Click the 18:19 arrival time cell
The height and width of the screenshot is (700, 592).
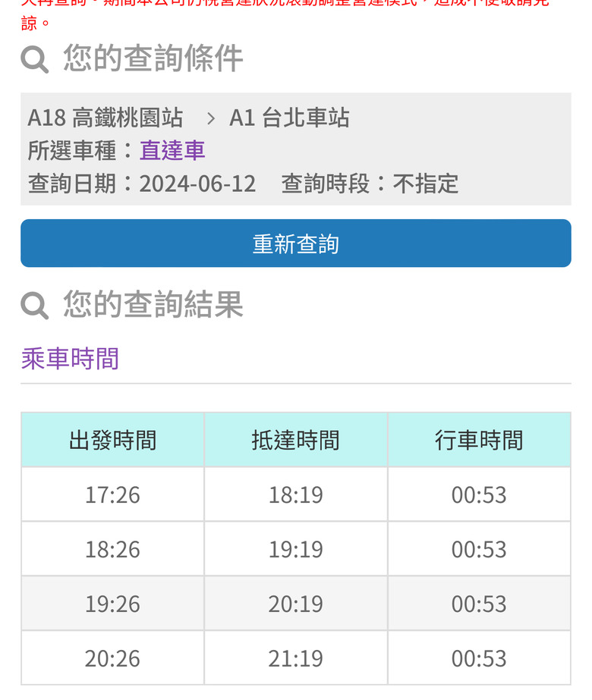tap(295, 494)
